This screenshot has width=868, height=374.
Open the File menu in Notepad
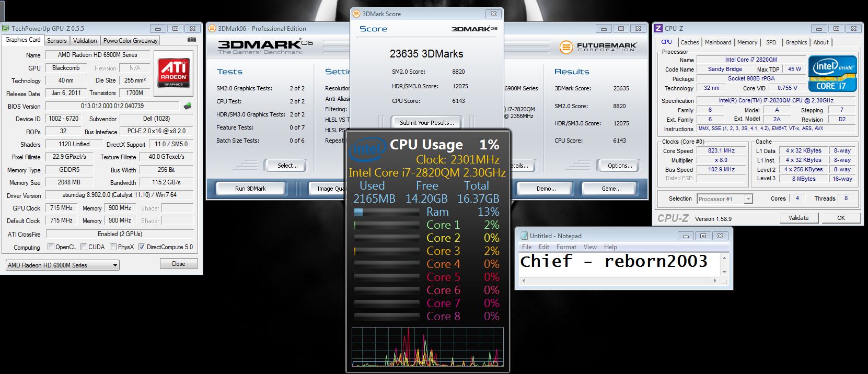pyautogui.click(x=527, y=247)
